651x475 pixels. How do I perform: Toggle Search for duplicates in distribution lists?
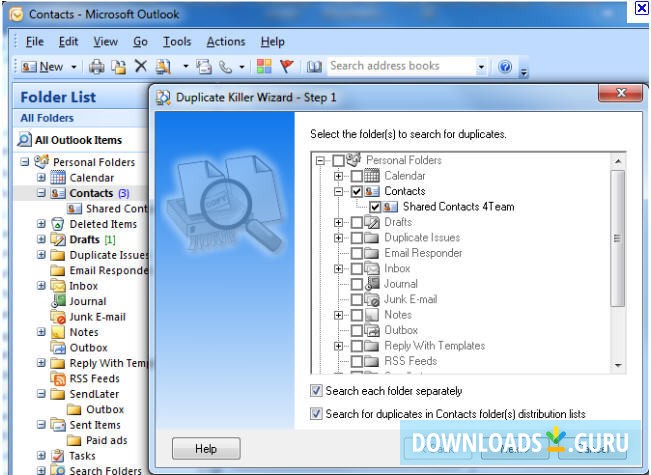pos(316,414)
